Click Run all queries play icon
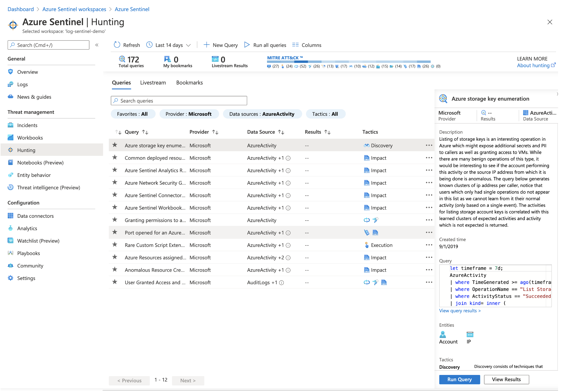 [x=247, y=45]
